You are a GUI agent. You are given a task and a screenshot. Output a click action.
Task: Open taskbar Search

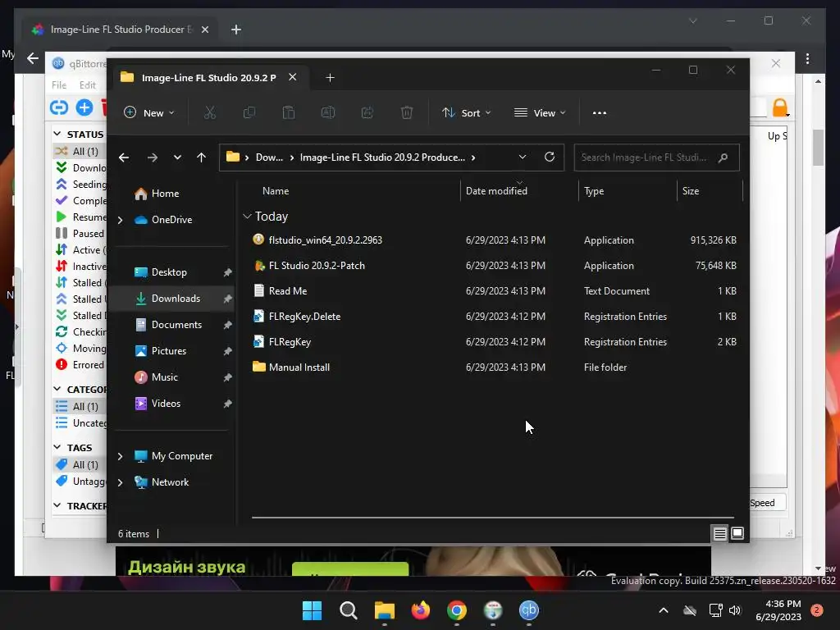(x=348, y=610)
